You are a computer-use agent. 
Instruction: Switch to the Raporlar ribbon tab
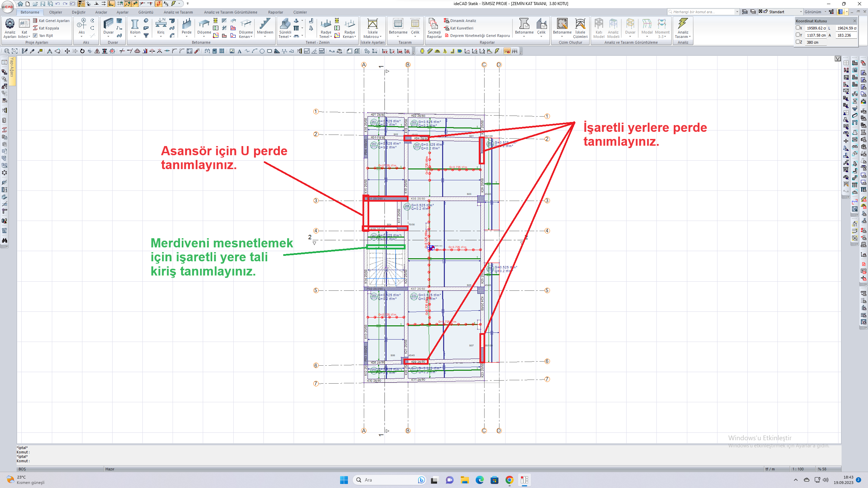[276, 12]
